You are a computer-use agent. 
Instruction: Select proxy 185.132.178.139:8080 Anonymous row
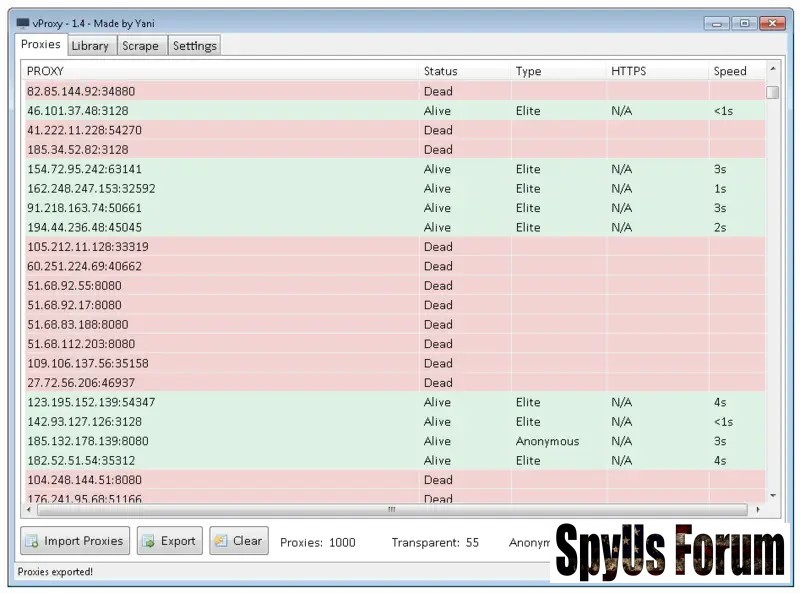click(88, 441)
